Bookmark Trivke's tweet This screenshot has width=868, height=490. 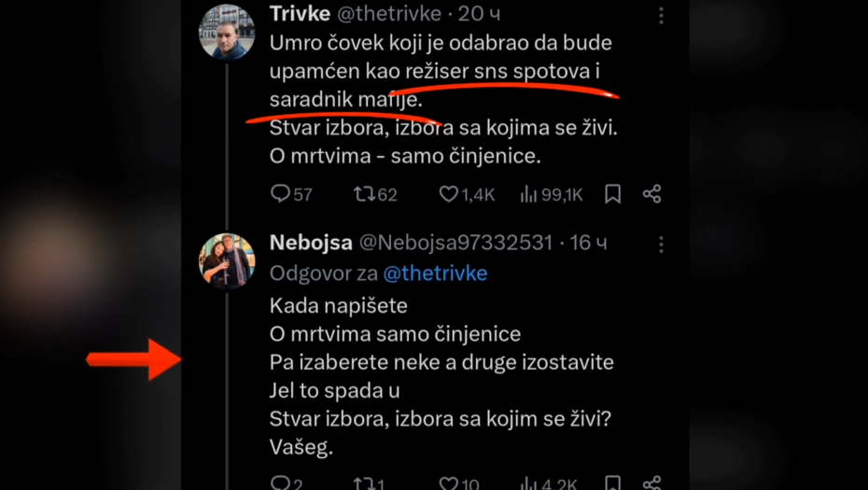[x=612, y=194]
